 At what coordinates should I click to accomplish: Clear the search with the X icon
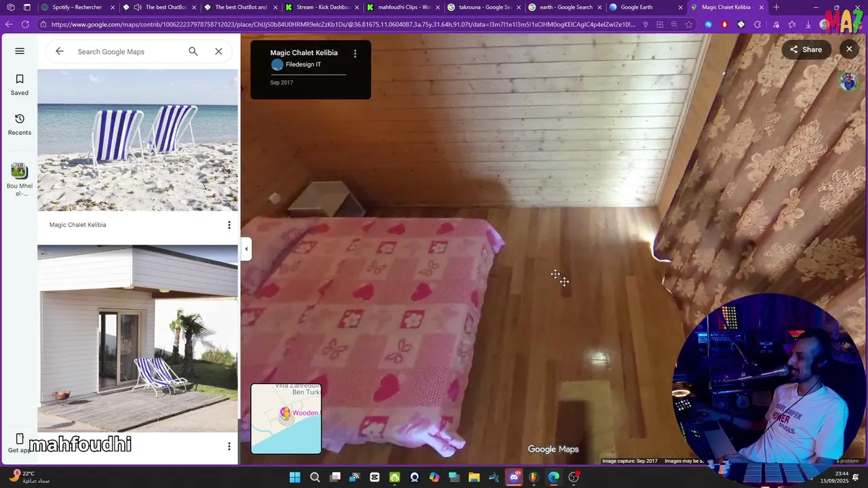click(x=218, y=52)
